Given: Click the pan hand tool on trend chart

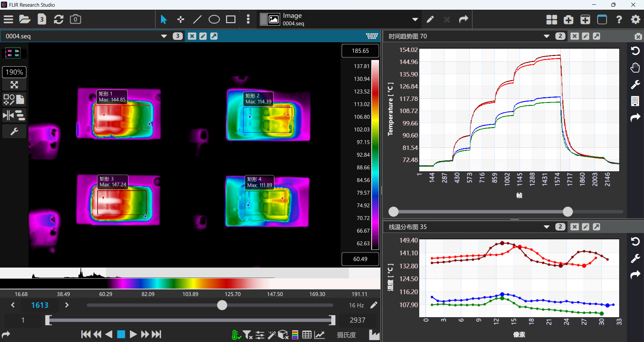Looking at the screenshot, I should coord(635,68).
